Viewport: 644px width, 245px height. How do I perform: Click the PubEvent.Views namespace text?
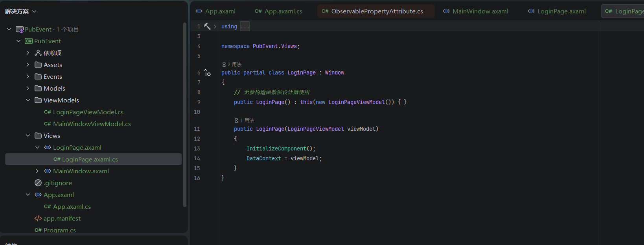pos(275,46)
